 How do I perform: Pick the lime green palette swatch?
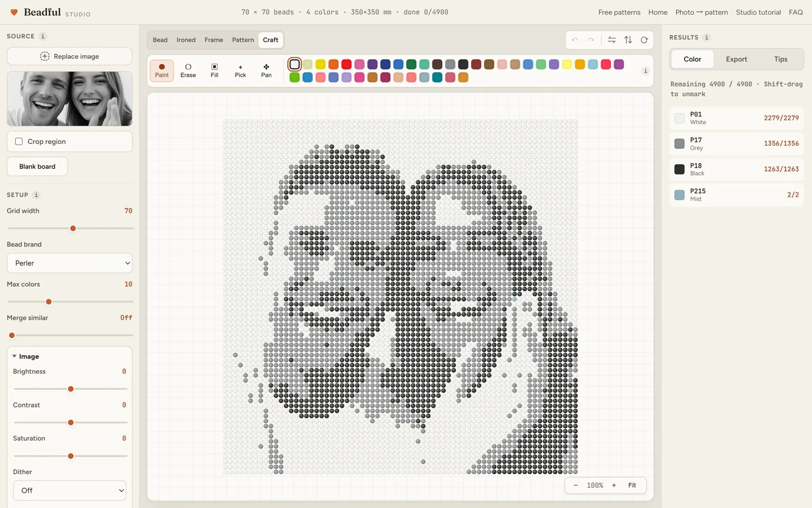294,77
